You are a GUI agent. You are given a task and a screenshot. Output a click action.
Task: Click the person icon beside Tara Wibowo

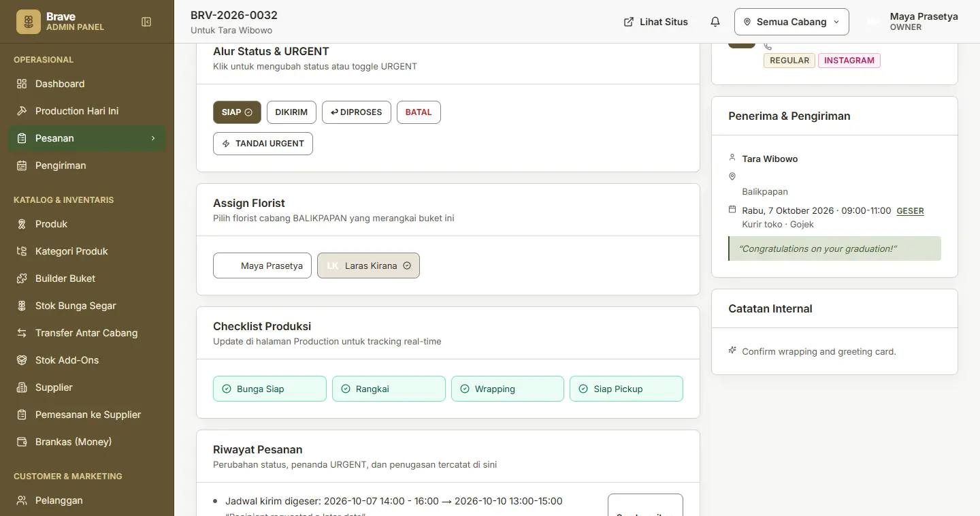pos(732,158)
